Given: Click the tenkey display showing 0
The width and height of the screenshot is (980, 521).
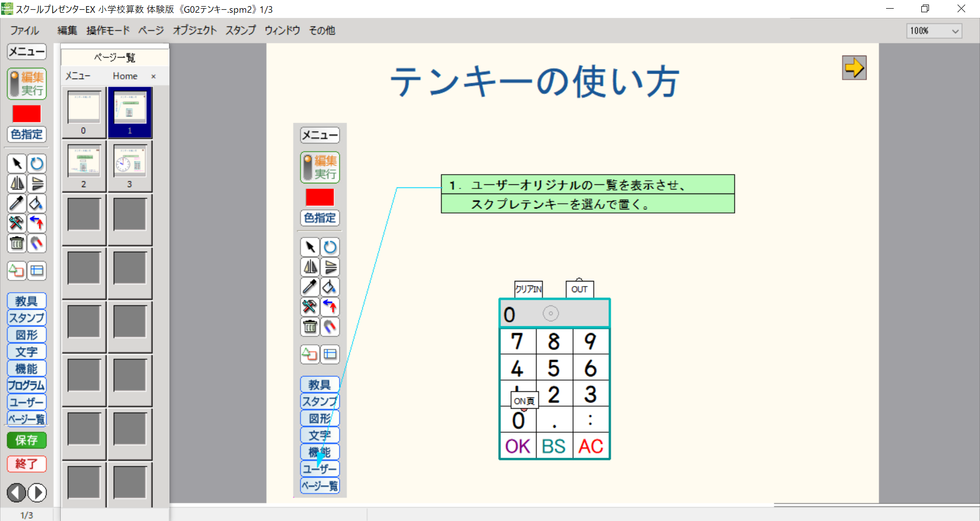Looking at the screenshot, I should [554, 314].
